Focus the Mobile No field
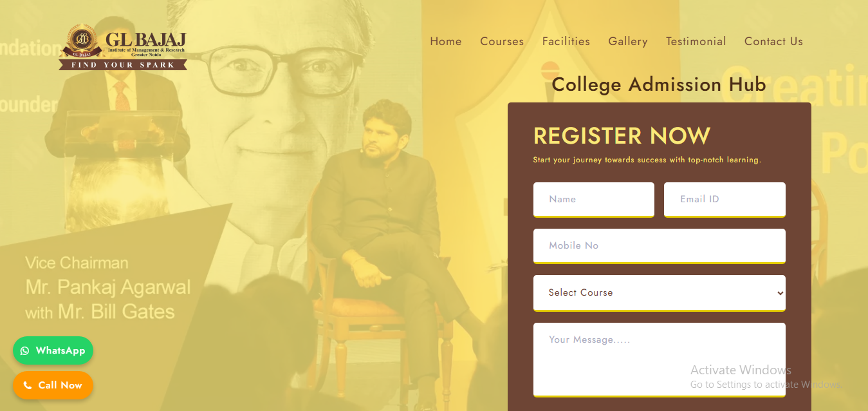868x411 pixels. coord(659,245)
